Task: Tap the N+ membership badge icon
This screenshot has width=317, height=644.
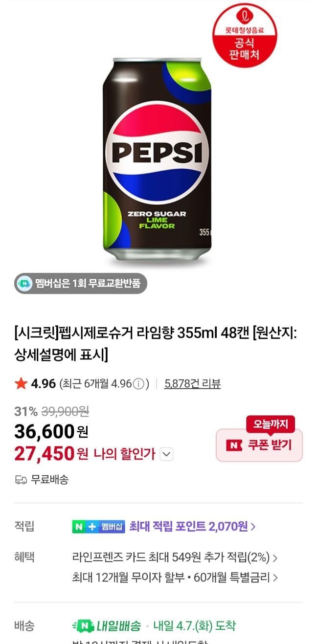Action: (x=99, y=527)
